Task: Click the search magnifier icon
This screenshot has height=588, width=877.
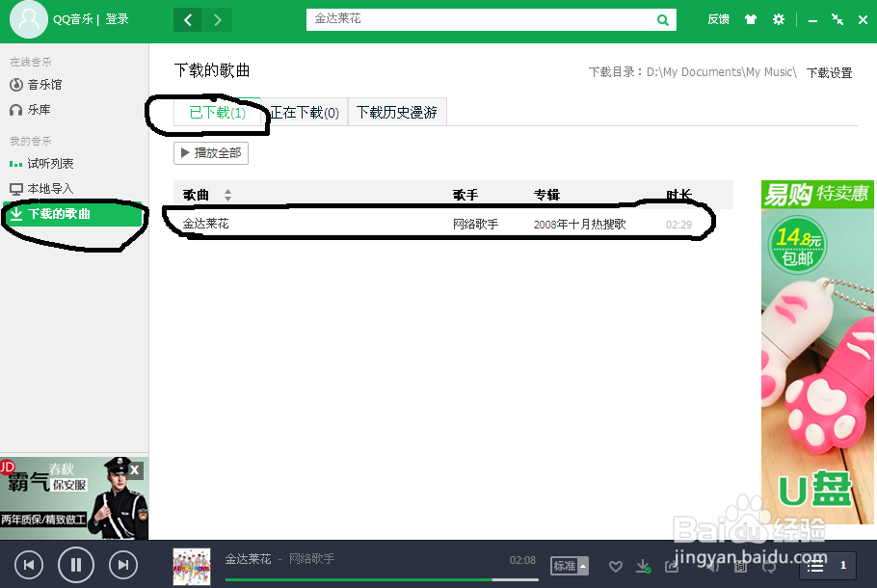Action: [662, 18]
